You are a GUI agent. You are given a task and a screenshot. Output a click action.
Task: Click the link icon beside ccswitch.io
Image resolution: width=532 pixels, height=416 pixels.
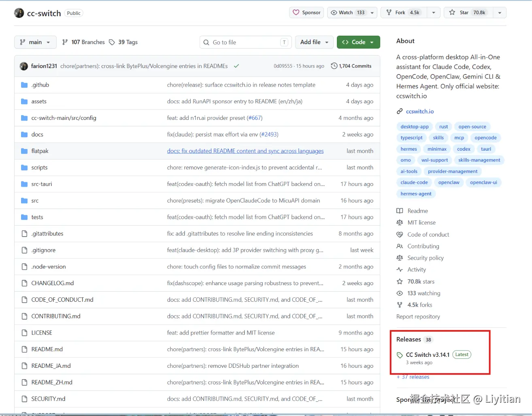(x=400, y=111)
